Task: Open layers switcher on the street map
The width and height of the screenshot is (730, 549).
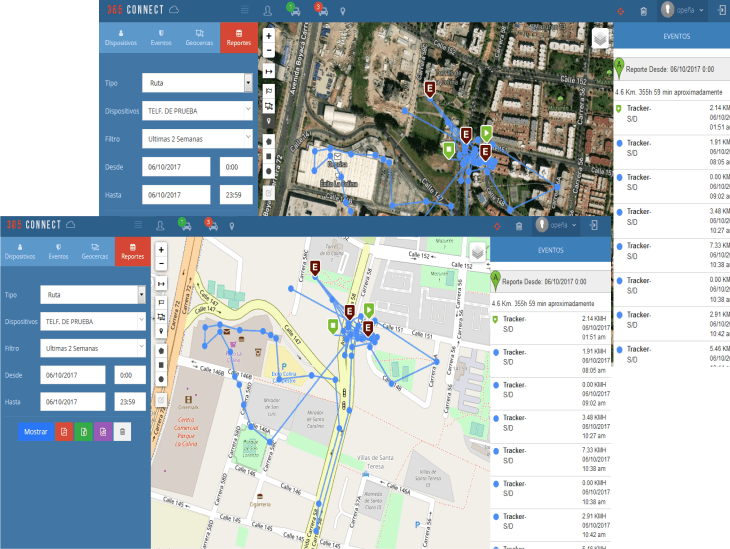Action: tap(478, 252)
